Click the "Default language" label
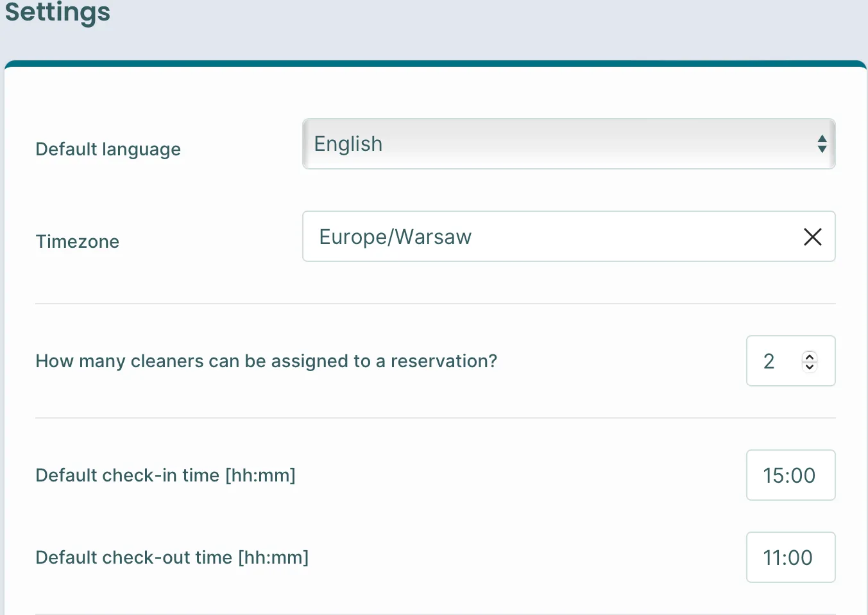This screenshot has height=615, width=868. pos(108,149)
